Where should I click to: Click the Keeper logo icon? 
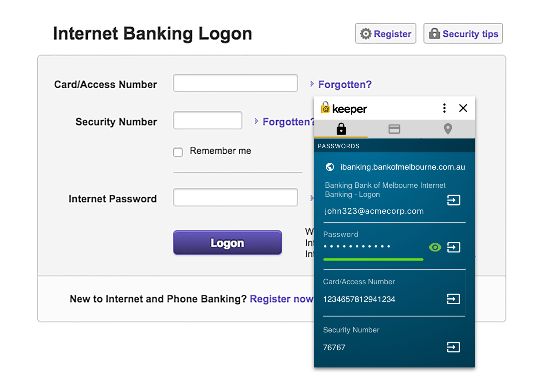tap(325, 108)
